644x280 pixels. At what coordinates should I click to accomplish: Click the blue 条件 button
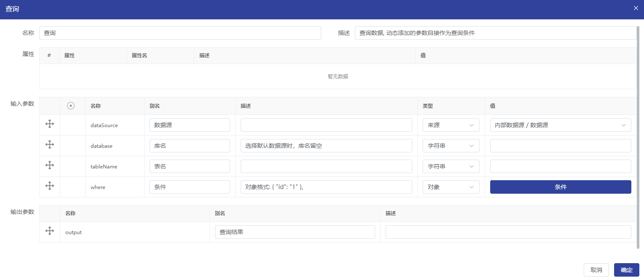tap(560, 187)
